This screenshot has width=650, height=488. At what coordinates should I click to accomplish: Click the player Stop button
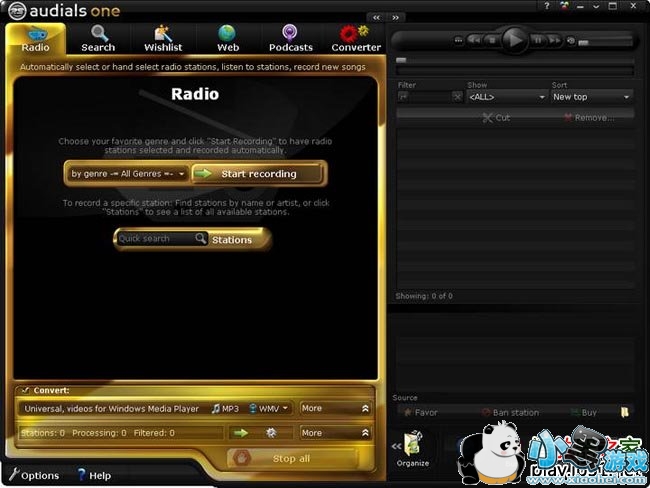(x=492, y=40)
